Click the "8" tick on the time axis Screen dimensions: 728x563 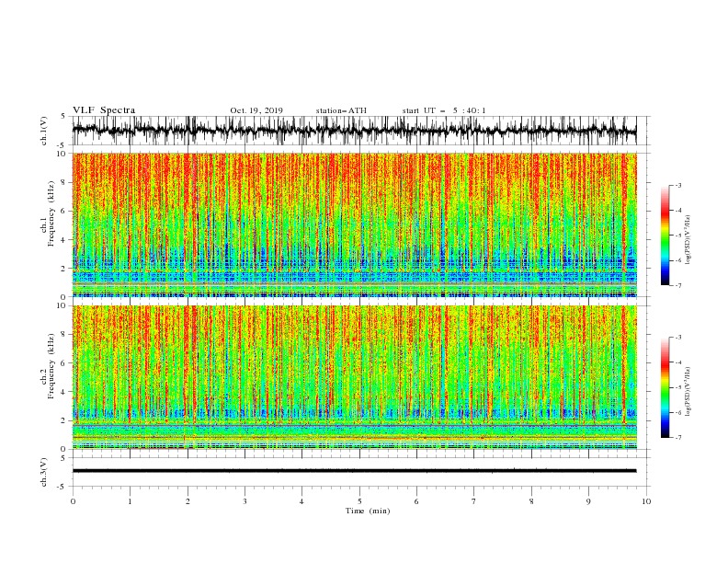[531, 501]
